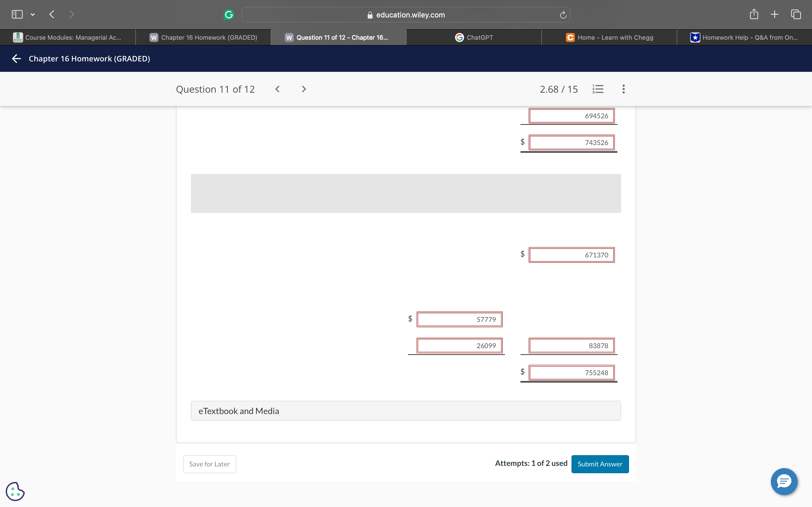This screenshot has height=507, width=812.
Task: Open the three-dot options menu
Action: coord(623,89)
